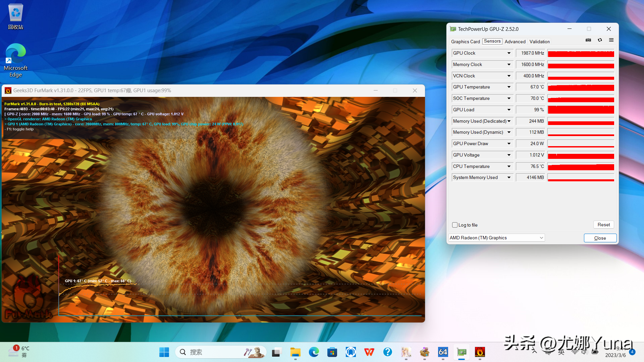The image size is (644, 362).
Task: Expand the CPU Temperature sensor dropdown
Action: coord(509,166)
